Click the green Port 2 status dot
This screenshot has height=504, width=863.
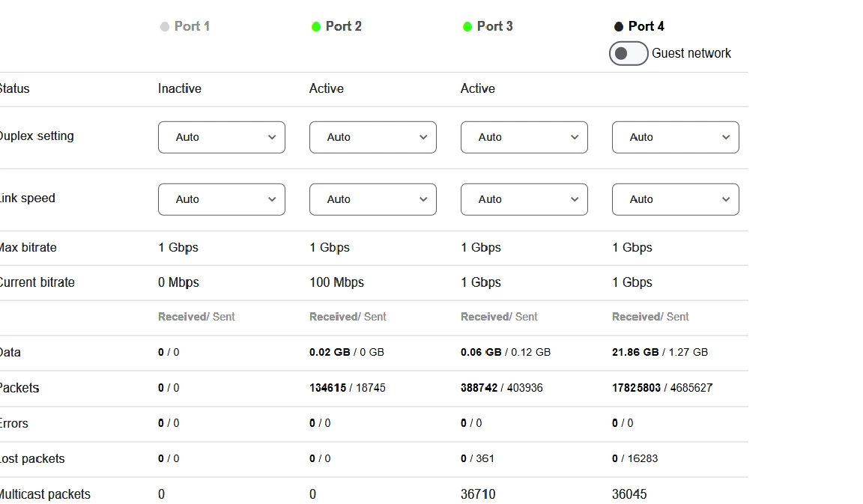point(316,27)
